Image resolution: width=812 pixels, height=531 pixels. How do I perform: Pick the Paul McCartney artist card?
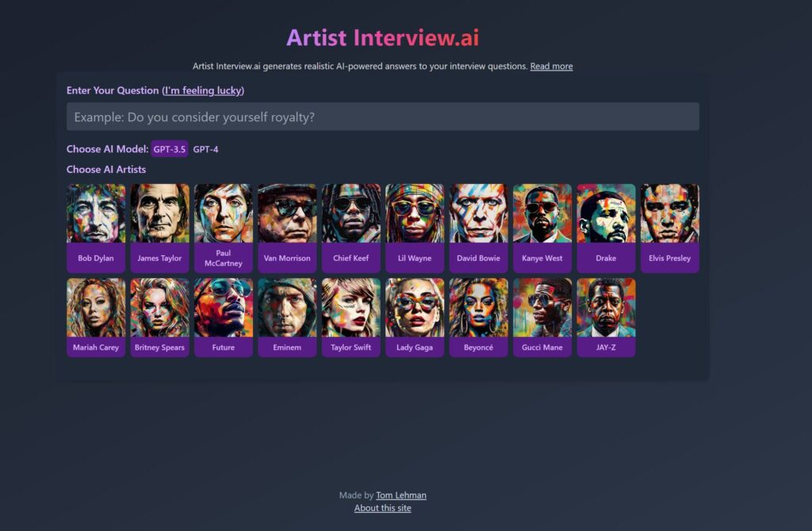224,228
